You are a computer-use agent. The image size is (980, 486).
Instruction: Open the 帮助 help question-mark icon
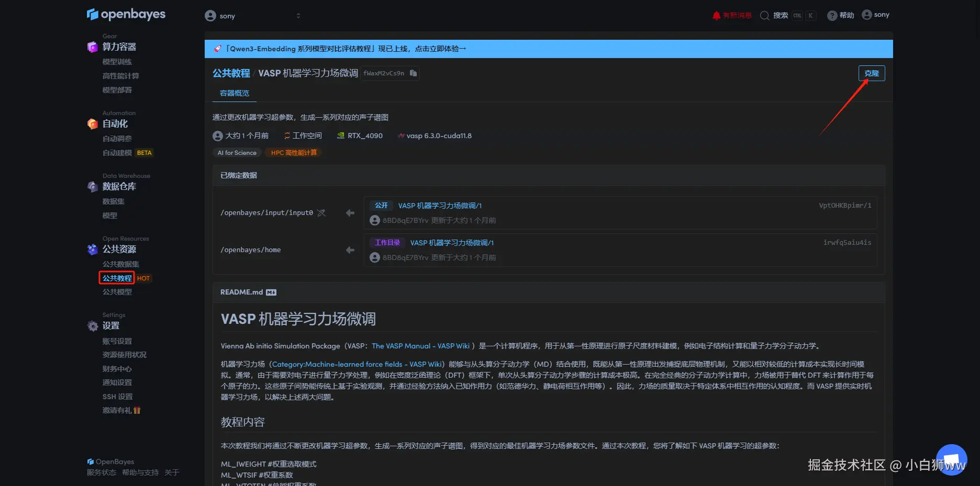pyautogui.click(x=832, y=16)
